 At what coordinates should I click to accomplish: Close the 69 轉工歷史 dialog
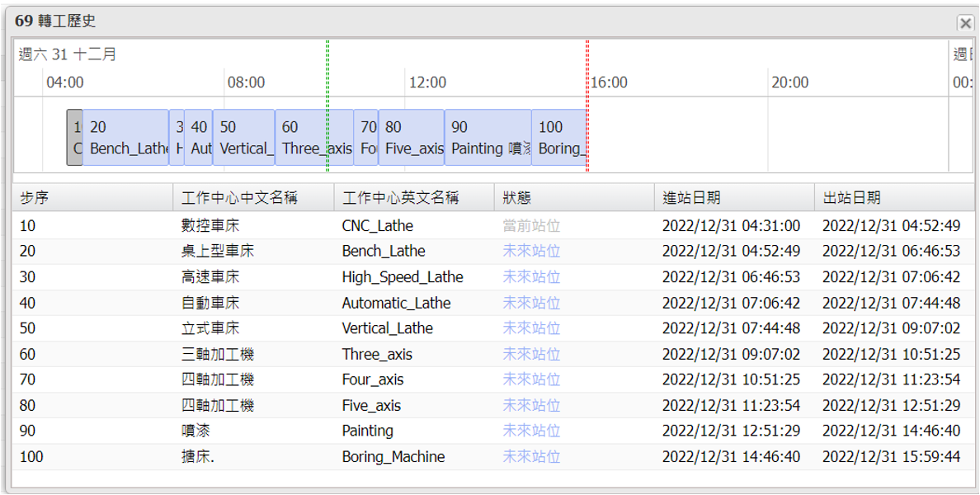[x=964, y=23]
